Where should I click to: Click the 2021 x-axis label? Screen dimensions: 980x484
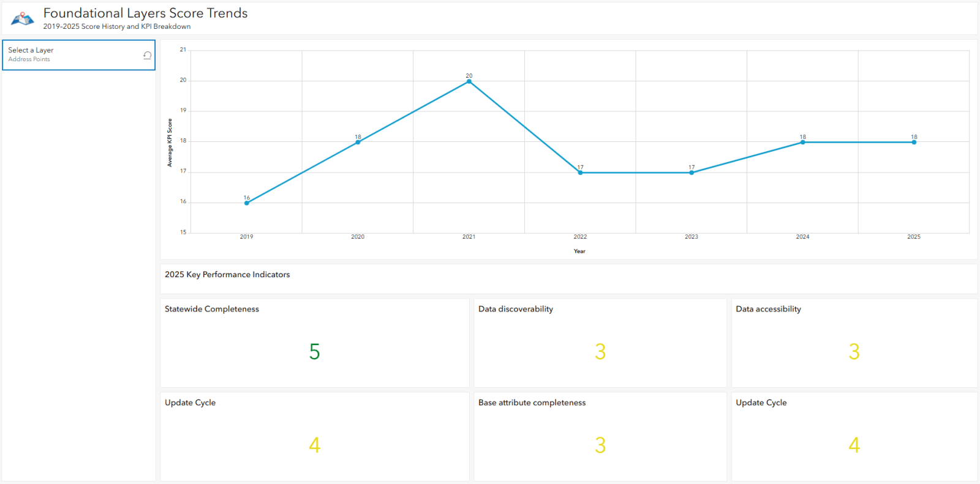coord(469,237)
